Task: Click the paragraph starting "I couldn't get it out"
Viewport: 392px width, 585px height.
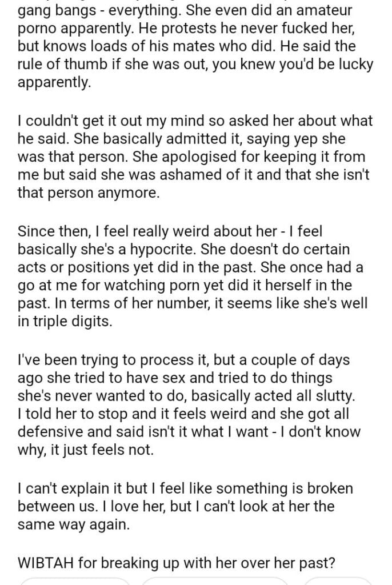Action: (x=194, y=157)
